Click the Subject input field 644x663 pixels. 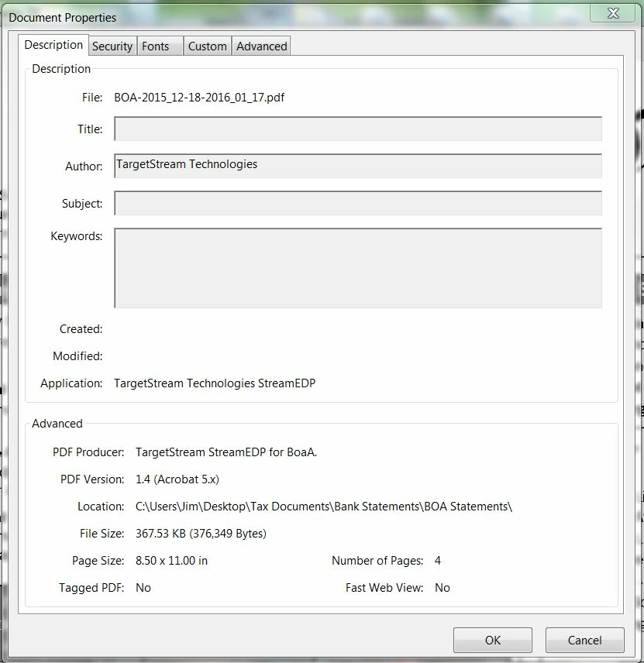pyautogui.click(x=358, y=203)
